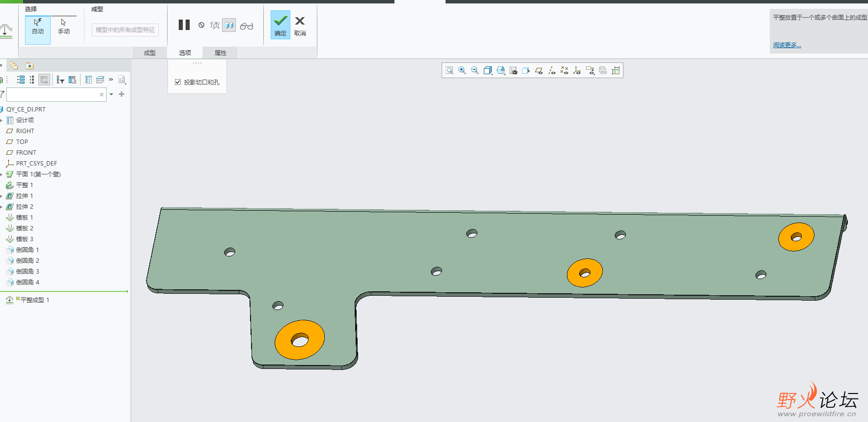
Task: Toggle the spin center display icon
Action: [603, 71]
